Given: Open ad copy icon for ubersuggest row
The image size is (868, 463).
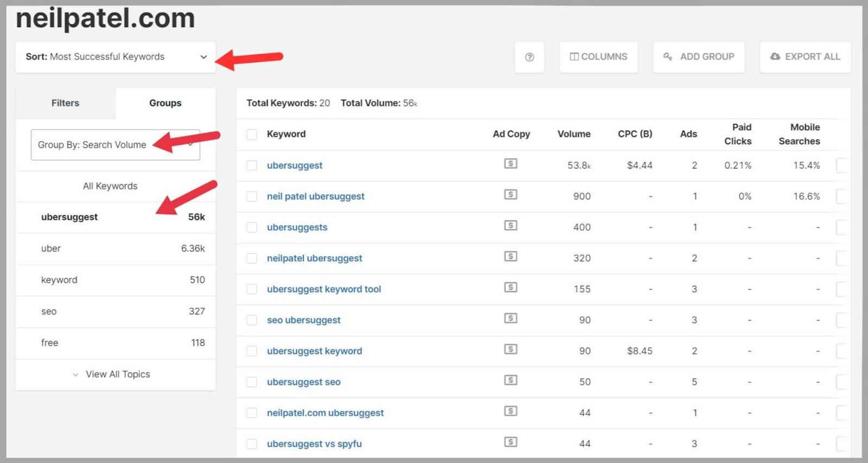Looking at the screenshot, I should (x=510, y=164).
